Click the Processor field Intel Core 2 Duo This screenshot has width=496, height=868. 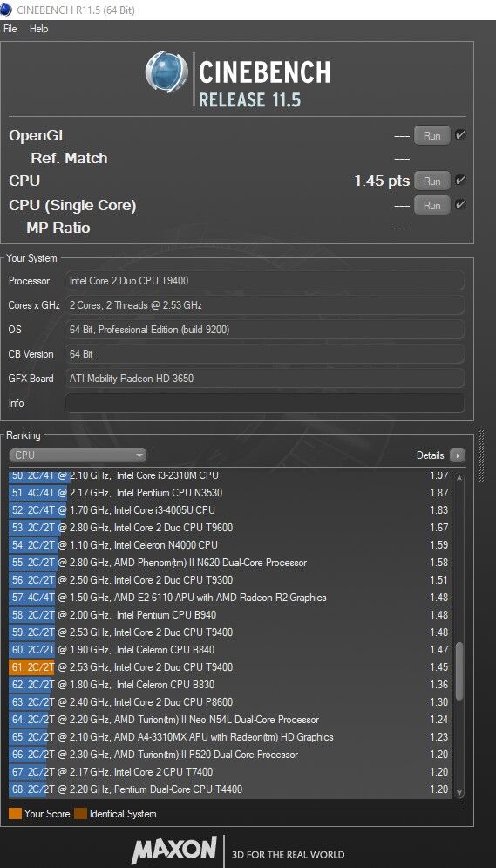coord(264,281)
